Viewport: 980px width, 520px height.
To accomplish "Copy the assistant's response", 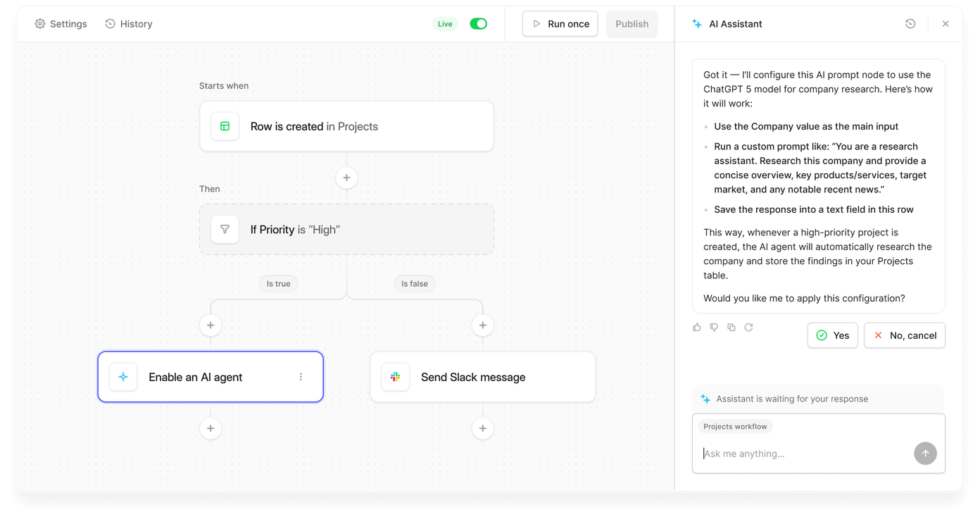I will [x=731, y=328].
